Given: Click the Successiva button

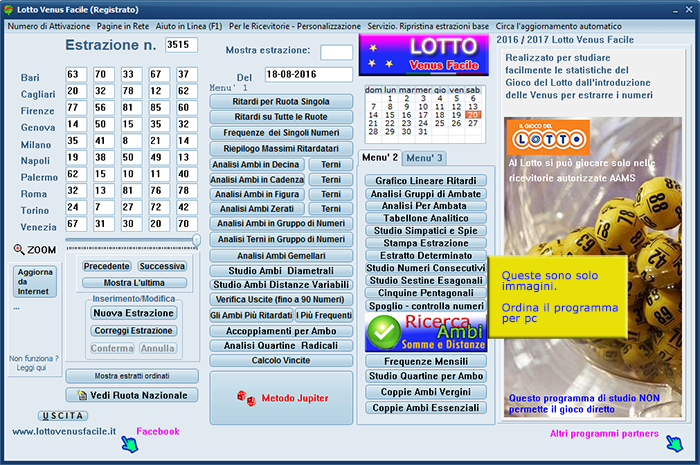Looking at the screenshot, I should coord(162,266).
